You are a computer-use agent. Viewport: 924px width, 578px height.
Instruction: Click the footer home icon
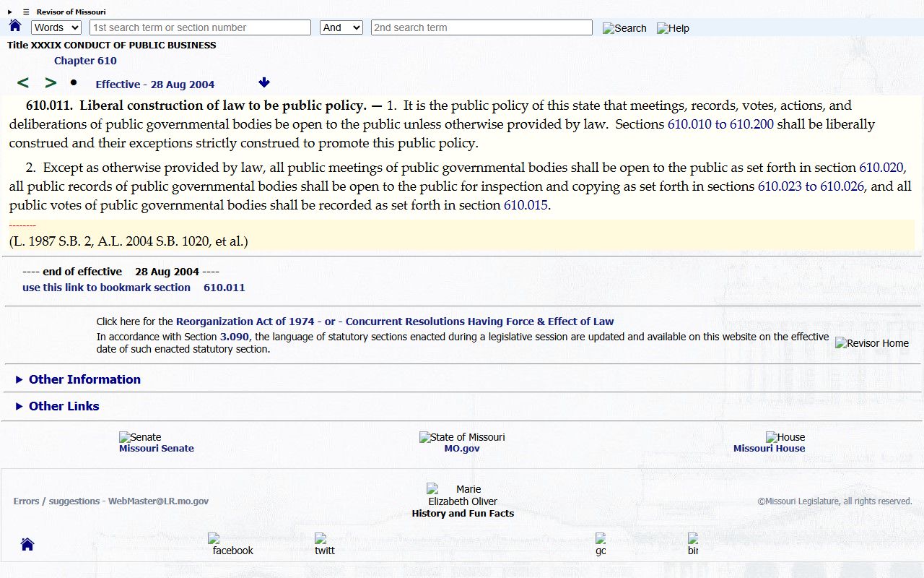click(27, 544)
